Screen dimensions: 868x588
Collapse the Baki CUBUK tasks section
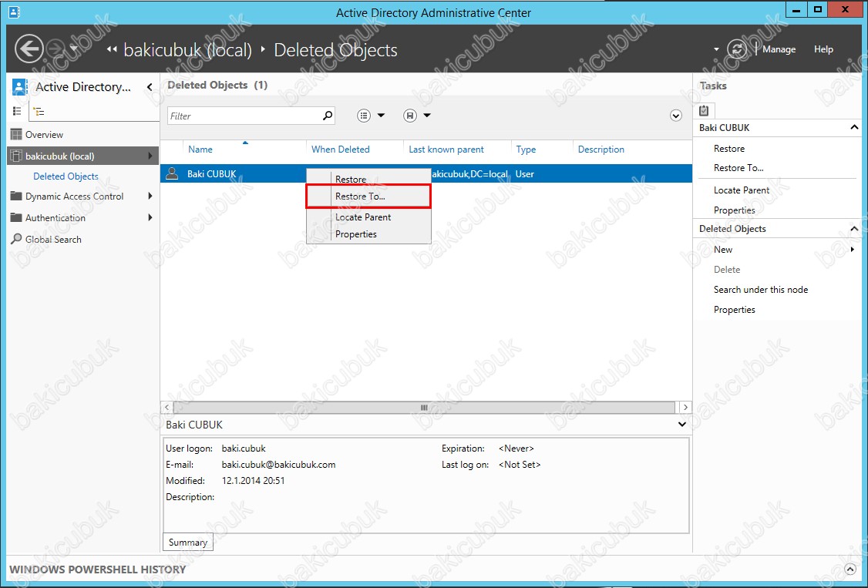pos(854,127)
